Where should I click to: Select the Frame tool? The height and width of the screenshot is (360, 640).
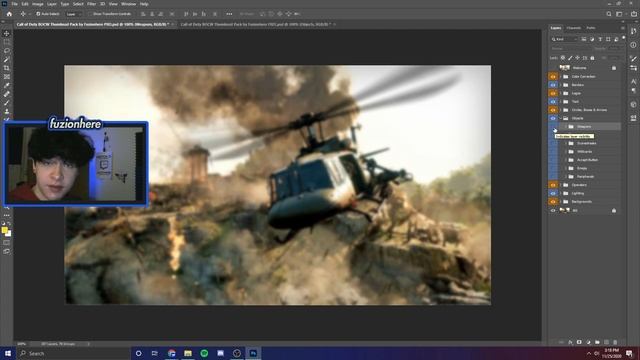click(7, 76)
